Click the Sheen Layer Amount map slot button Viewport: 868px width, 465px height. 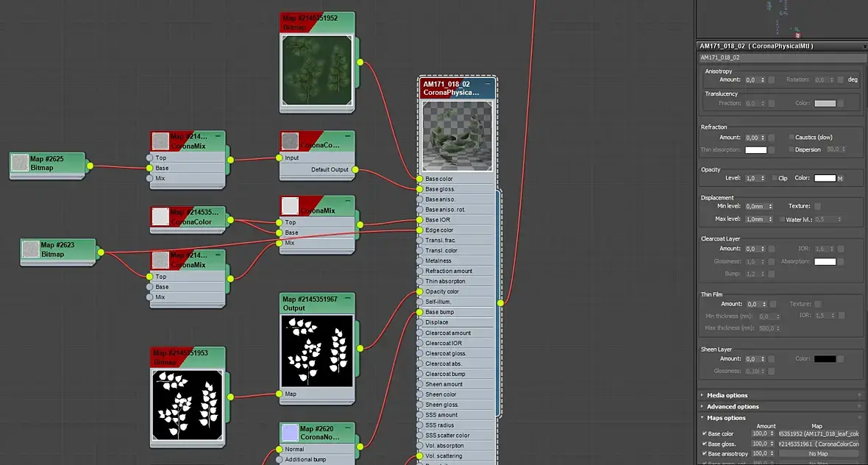(771, 359)
